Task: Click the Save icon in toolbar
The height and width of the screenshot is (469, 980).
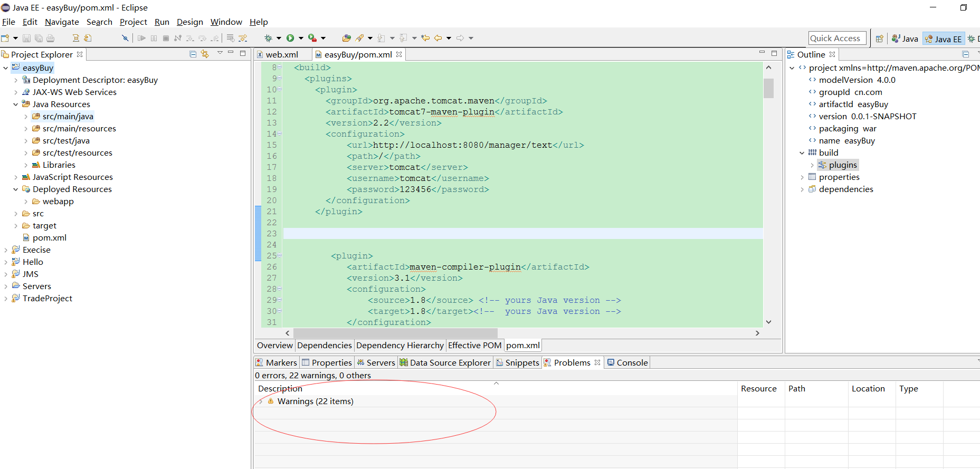Action: (x=26, y=38)
